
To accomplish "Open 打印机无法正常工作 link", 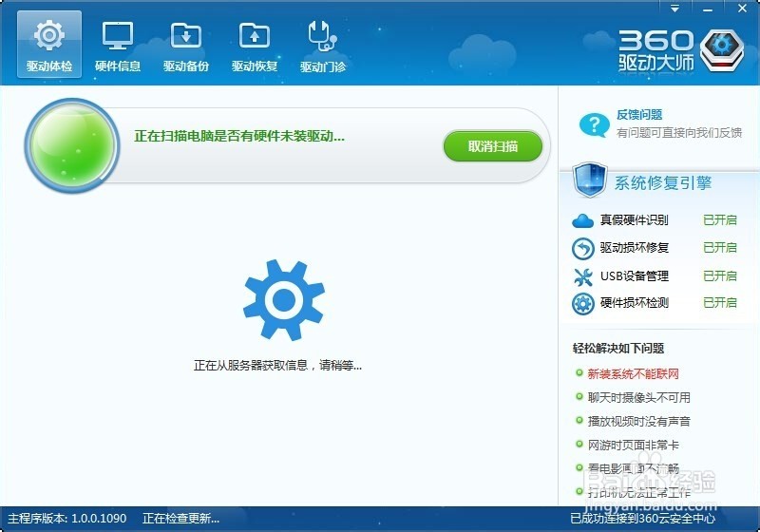I will click(x=638, y=492).
